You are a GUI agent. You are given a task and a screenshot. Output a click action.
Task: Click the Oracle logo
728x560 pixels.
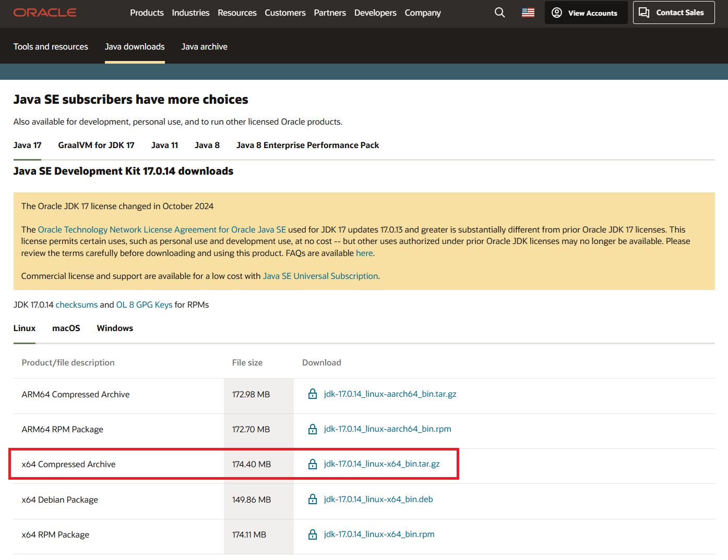point(45,13)
